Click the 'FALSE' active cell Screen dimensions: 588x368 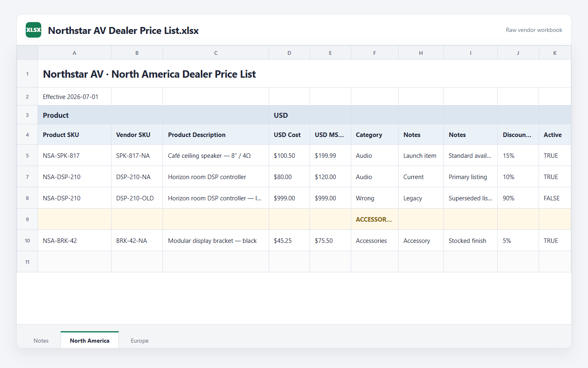click(x=555, y=198)
